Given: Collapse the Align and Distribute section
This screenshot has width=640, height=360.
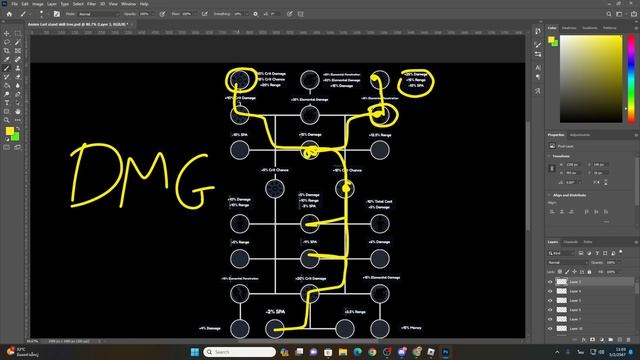Looking at the screenshot, I should point(549,195).
